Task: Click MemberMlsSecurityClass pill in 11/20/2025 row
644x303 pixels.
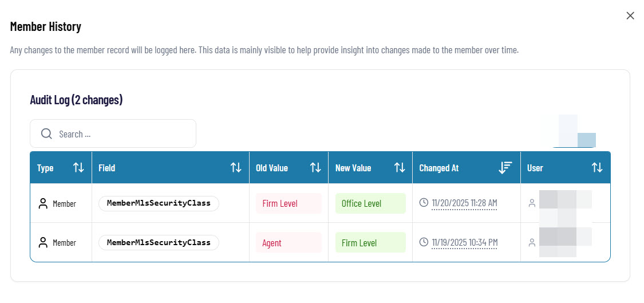Action: tap(159, 203)
